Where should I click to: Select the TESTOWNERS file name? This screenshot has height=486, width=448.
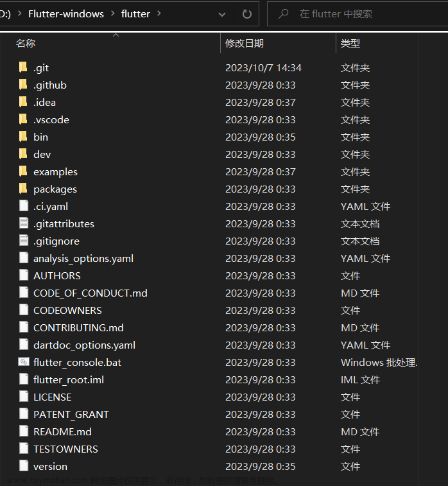[65, 449]
